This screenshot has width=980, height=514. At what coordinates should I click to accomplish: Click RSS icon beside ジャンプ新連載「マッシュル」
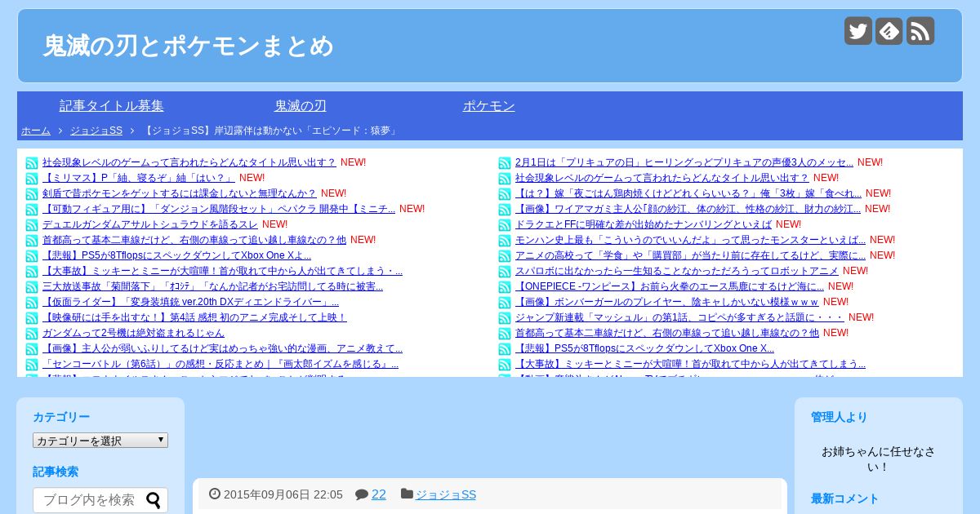click(x=505, y=318)
